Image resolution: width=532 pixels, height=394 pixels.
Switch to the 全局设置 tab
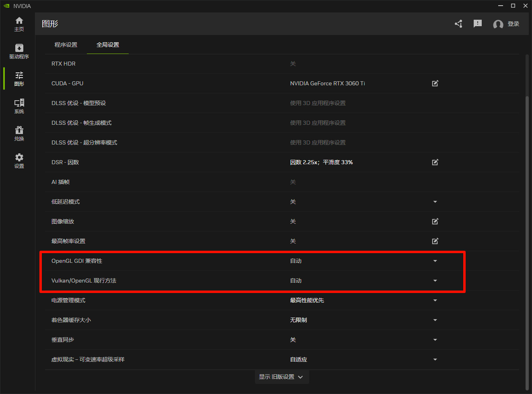(x=108, y=45)
